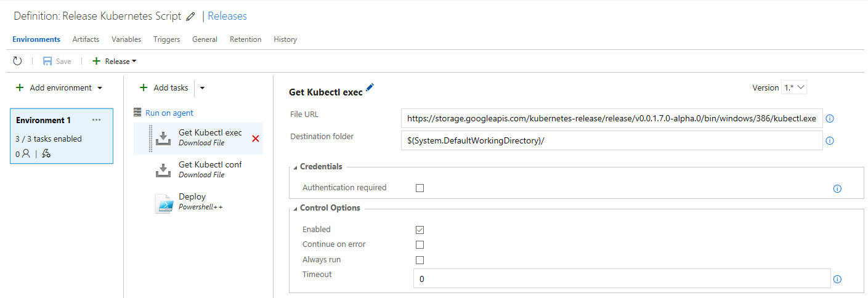Click the info icon beside Timeout field

pyautogui.click(x=837, y=280)
